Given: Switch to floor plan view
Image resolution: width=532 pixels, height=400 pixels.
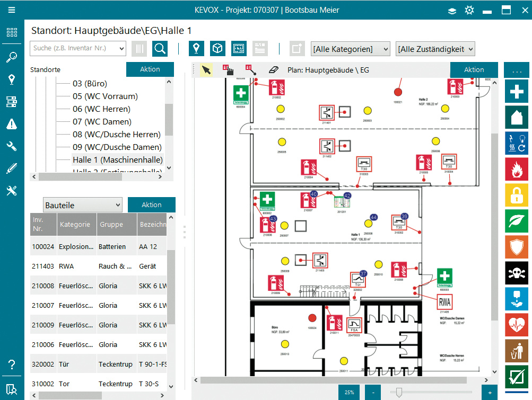Looking at the screenshot, I should [x=239, y=49].
